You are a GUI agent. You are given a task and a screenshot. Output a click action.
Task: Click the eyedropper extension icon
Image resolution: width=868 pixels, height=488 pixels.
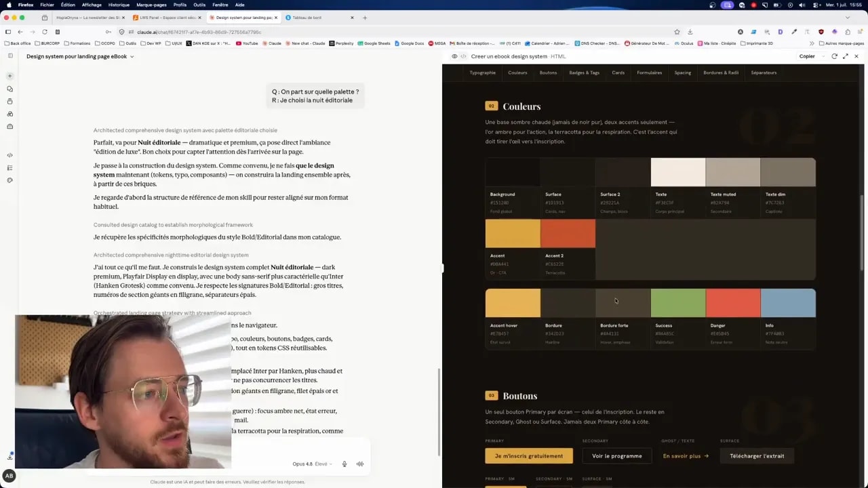click(x=794, y=32)
